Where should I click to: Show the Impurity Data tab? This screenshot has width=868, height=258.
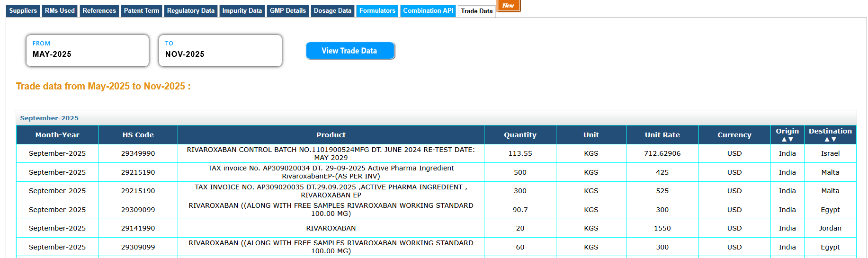click(x=242, y=11)
